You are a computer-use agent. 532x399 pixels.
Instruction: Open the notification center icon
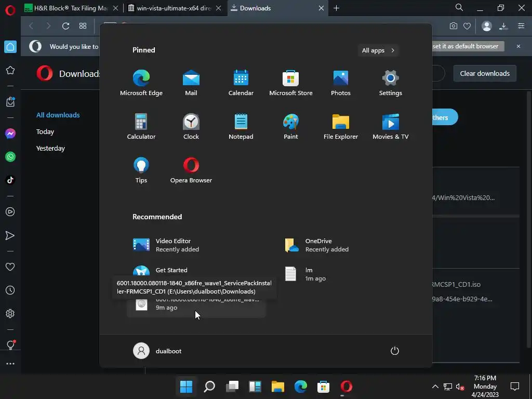click(515, 387)
